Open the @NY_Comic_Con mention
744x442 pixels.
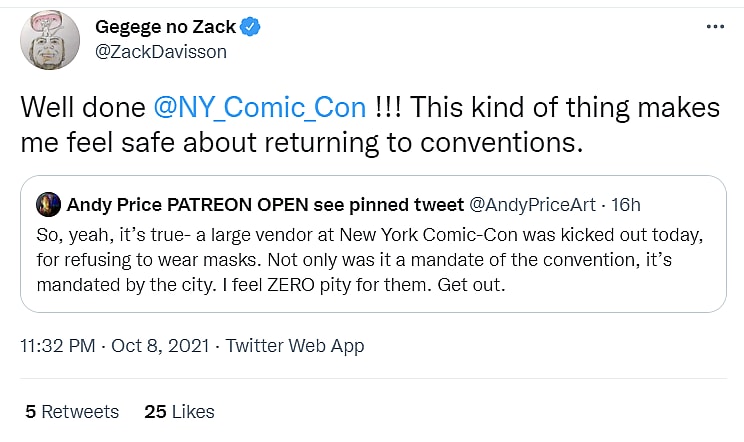tap(265, 107)
